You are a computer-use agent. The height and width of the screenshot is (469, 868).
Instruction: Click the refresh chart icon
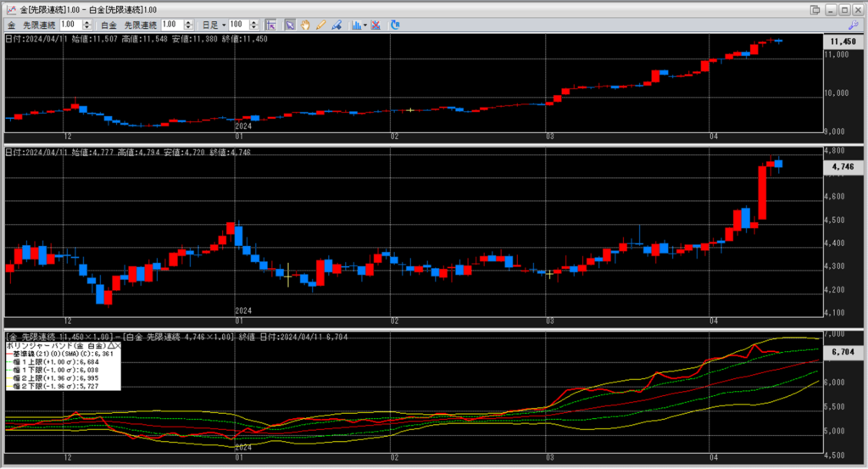pyautogui.click(x=395, y=25)
